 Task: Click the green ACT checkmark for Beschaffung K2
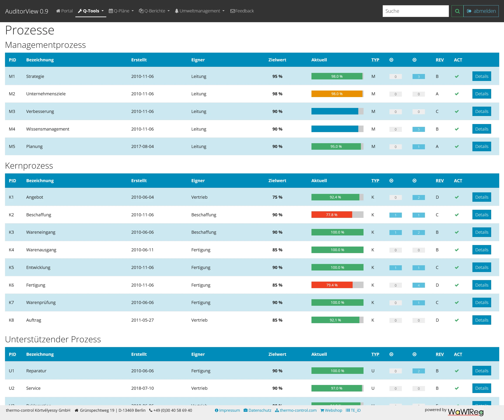point(457,215)
